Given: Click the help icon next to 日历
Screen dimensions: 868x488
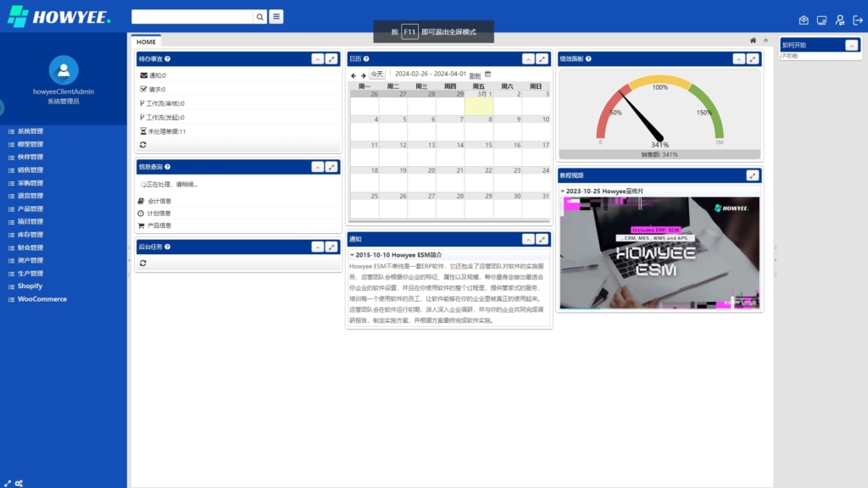Looking at the screenshot, I should coord(366,58).
